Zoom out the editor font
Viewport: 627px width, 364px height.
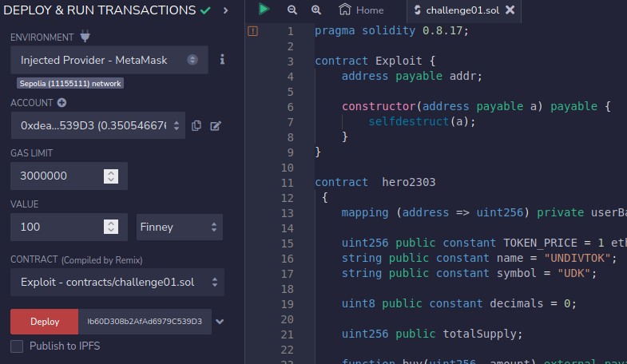point(292,10)
